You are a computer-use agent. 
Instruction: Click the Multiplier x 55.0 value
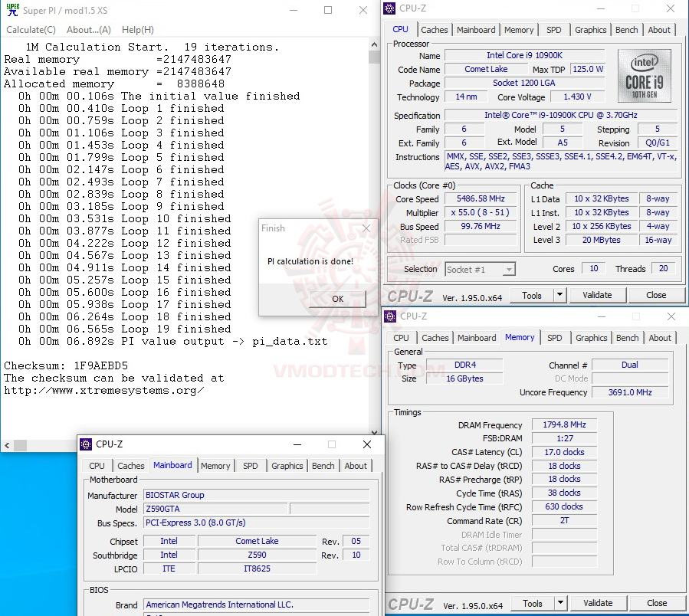[x=481, y=213]
